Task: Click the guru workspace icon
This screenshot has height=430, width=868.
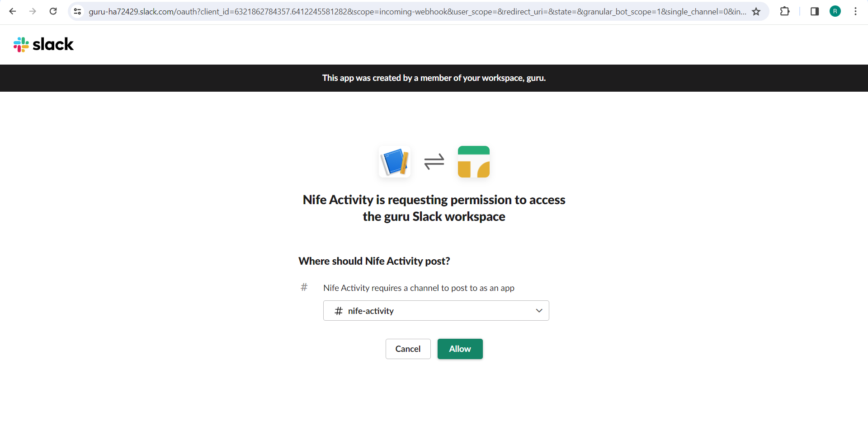Action: tap(473, 162)
